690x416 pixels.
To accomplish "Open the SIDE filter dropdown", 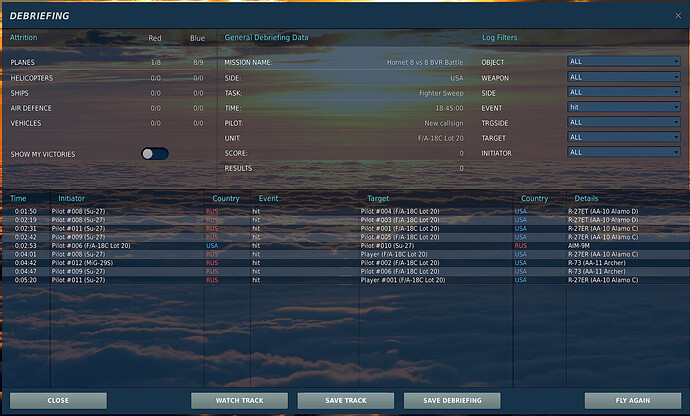I will (624, 92).
